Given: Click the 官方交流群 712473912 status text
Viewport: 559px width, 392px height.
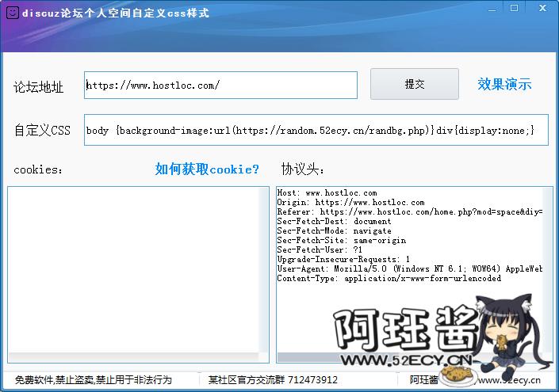Looking at the screenshot, I should [x=273, y=380].
